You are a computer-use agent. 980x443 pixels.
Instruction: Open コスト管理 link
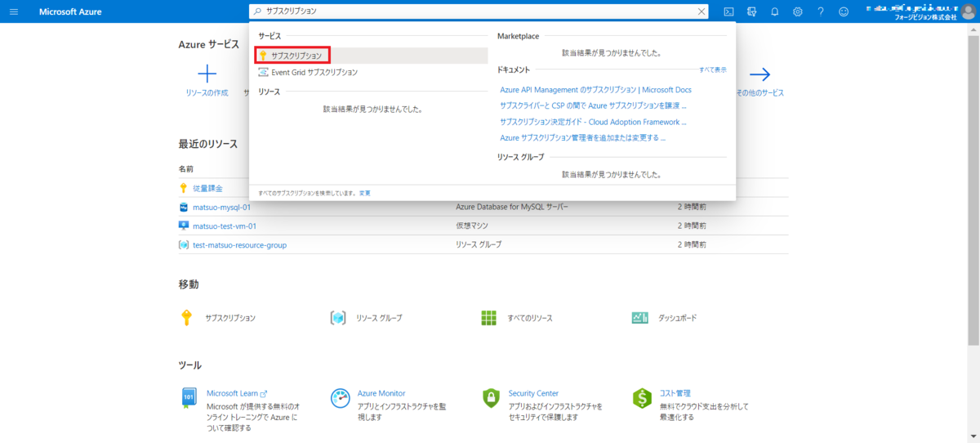click(675, 393)
